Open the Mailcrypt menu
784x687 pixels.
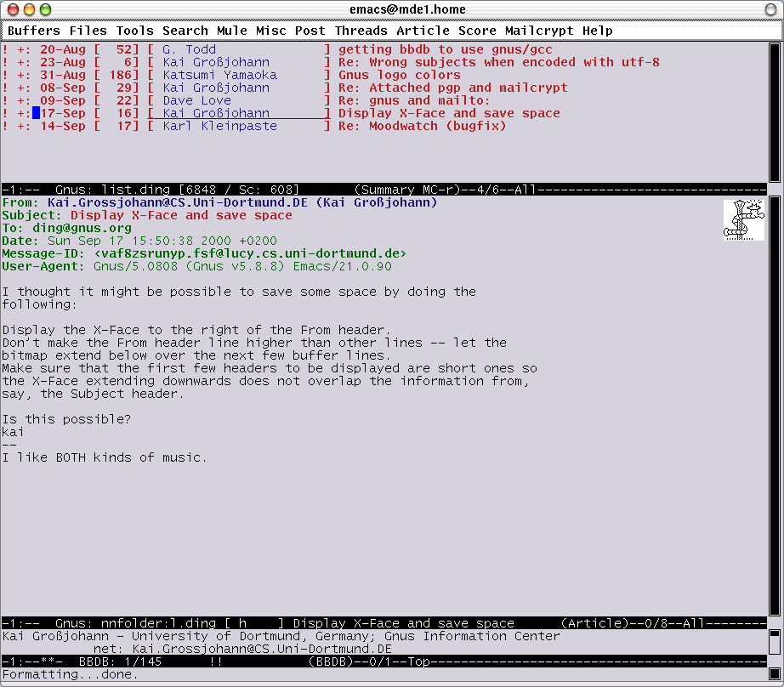pos(539,31)
